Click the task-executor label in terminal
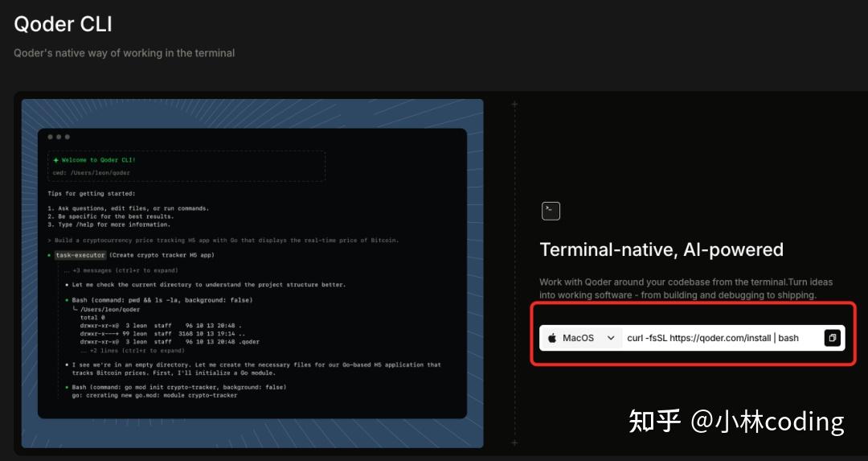 pos(80,255)
